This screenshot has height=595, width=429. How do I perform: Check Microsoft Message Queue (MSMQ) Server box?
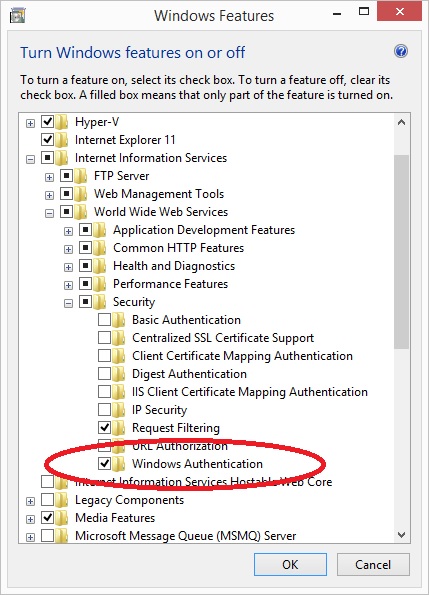click(47, 535)
